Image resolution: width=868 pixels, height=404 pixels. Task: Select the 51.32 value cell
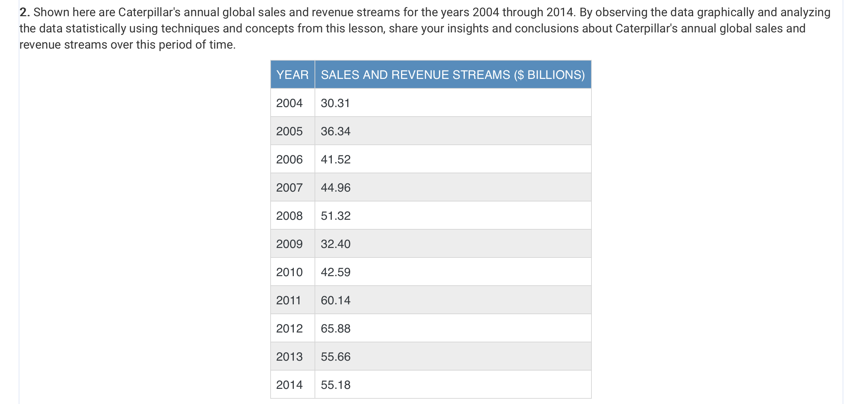click(453, 215)
